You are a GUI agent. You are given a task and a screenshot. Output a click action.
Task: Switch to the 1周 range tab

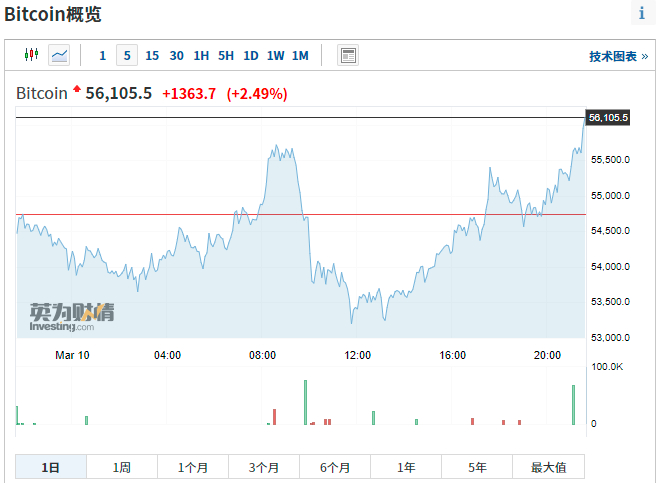click(122, 467)
